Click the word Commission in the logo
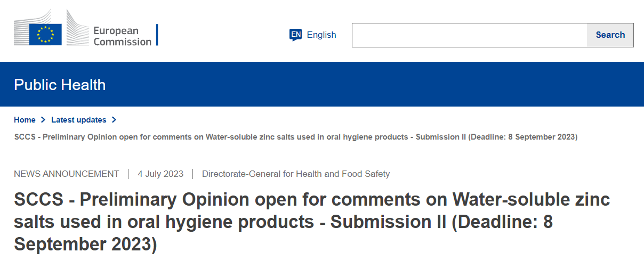Screen dimensions: 644x260 123,41
